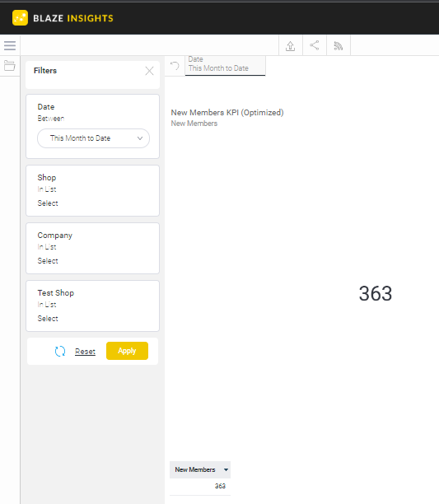Screen dimensions: 439x504
Task: Click the Reset link
Action: [85, 352]
